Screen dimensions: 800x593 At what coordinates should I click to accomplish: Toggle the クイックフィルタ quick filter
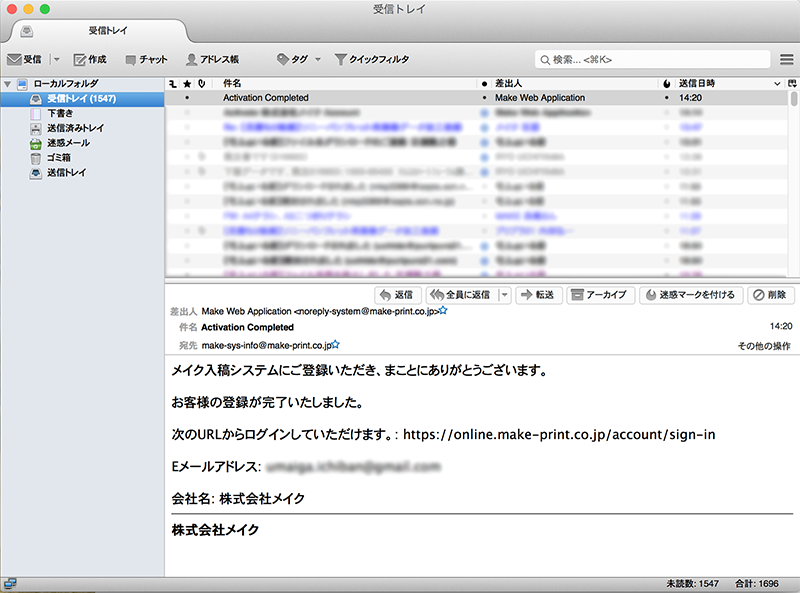tap(372, 60)
